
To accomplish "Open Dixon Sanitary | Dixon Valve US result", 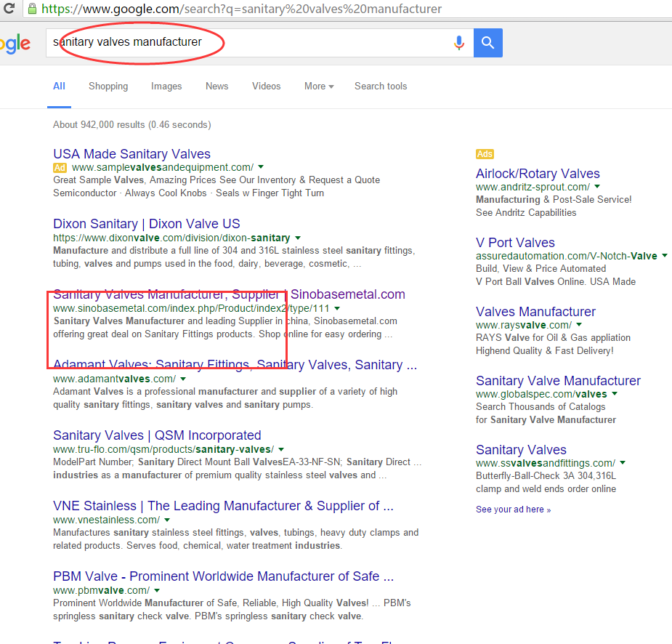I will pos(147,223).
